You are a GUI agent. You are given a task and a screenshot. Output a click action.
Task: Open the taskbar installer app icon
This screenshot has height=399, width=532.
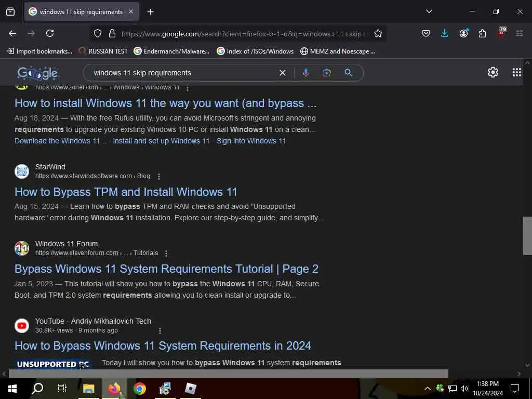click(x=165, y=389)
